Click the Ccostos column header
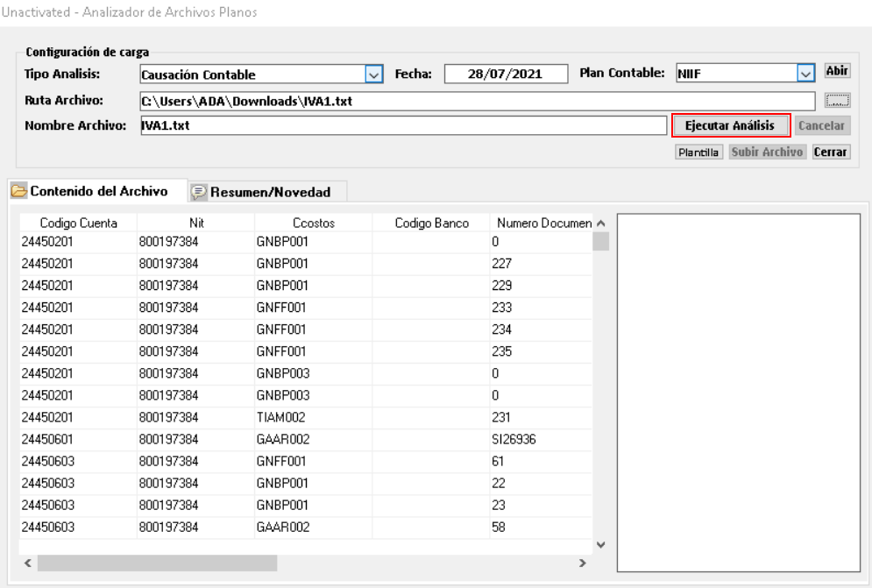Image resolution: width=872 pixels, height=588 pixels. click(x=313, y=223)
